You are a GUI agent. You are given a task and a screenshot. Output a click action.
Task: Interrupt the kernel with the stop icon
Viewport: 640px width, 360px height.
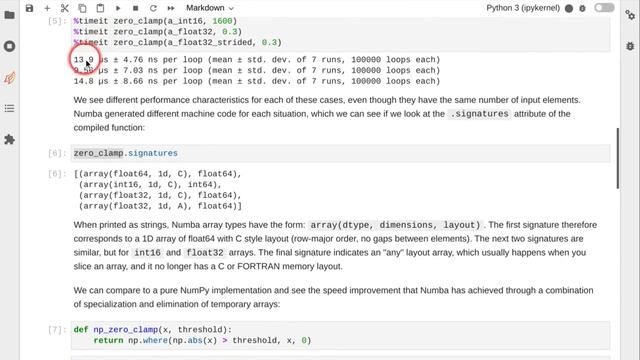[136, 8]
